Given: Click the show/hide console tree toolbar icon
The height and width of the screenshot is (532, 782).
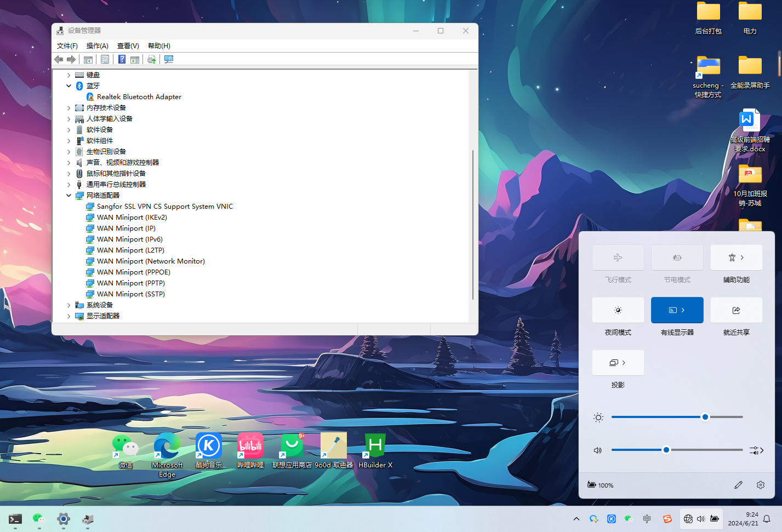Looking at the screenshot, I should click(x=88, y=59).
